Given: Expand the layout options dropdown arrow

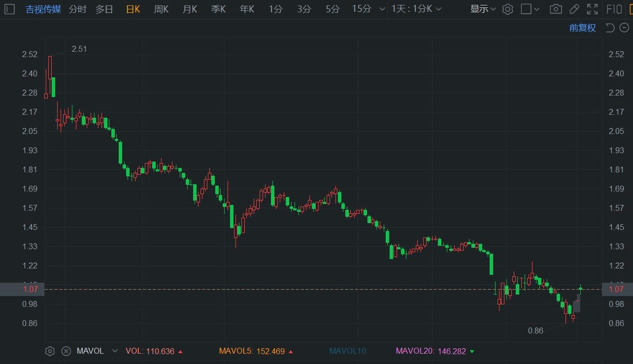Looking at the screenshot, I should [x=537, y=9].
